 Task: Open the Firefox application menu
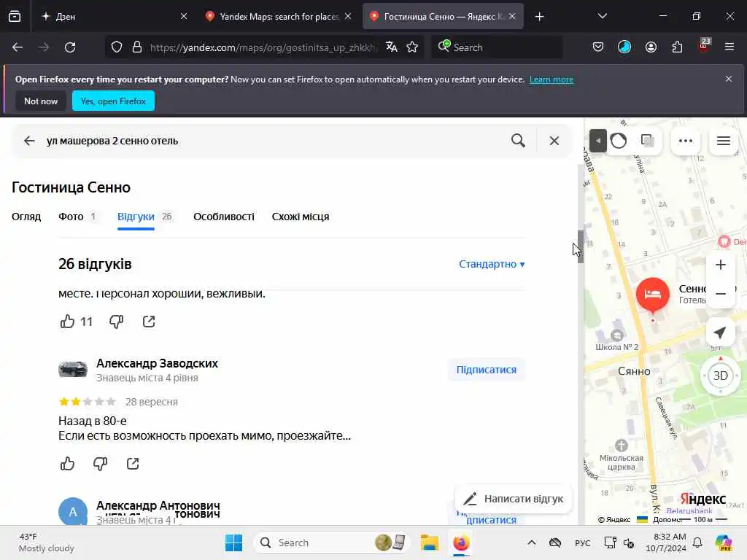[729, 47]
